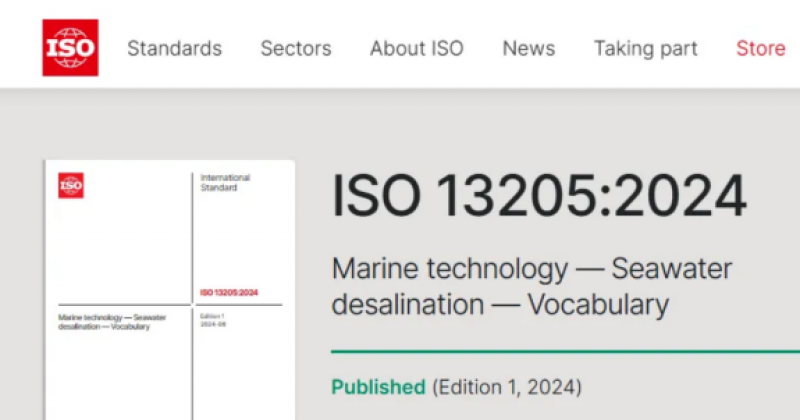This screenshot has width=800, height=420.
Task: Select 'International Standard' text on the cover
Action: (x=225, y=182)
